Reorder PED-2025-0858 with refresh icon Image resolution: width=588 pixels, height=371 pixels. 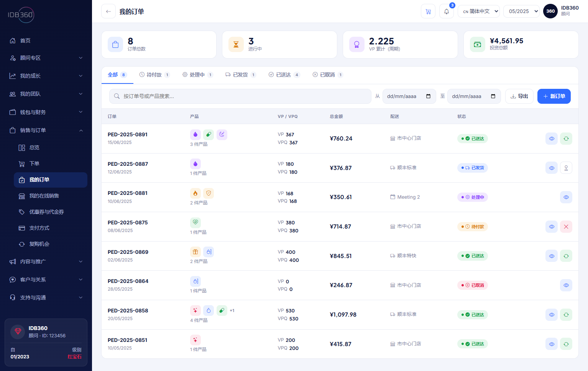click(566, 315)
